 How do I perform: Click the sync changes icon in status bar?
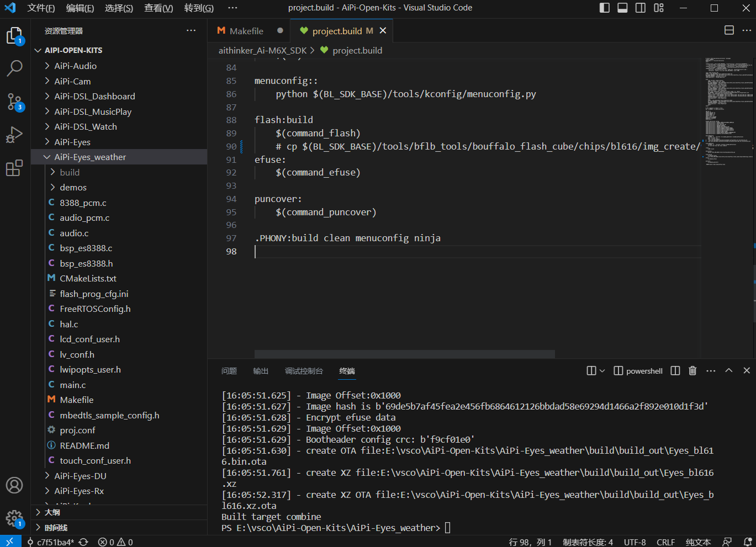pyautogui.click(x=83, y=542)
